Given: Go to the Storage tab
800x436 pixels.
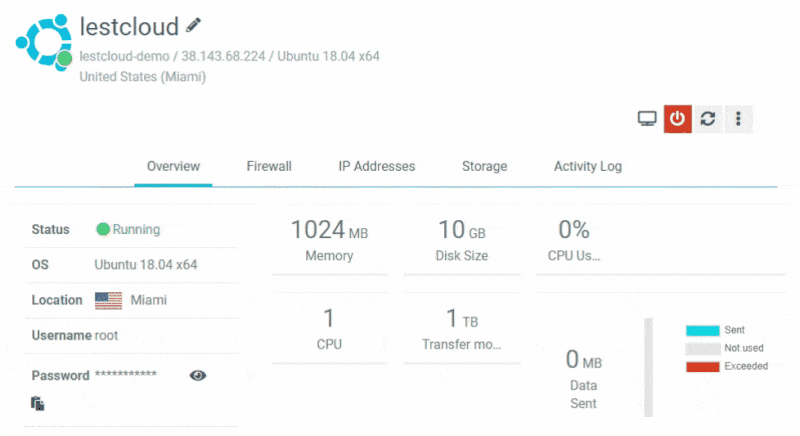Looking at the screenshot, I should 484,166.
